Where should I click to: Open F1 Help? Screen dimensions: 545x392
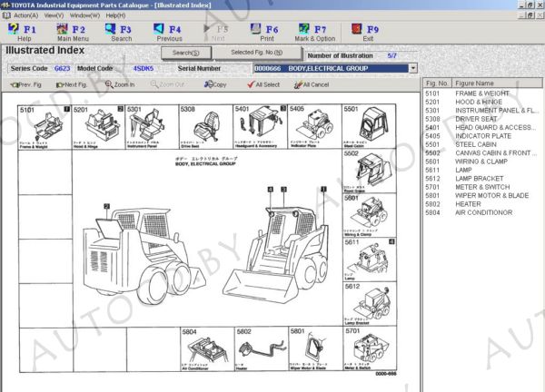click(x=22, y=33)
